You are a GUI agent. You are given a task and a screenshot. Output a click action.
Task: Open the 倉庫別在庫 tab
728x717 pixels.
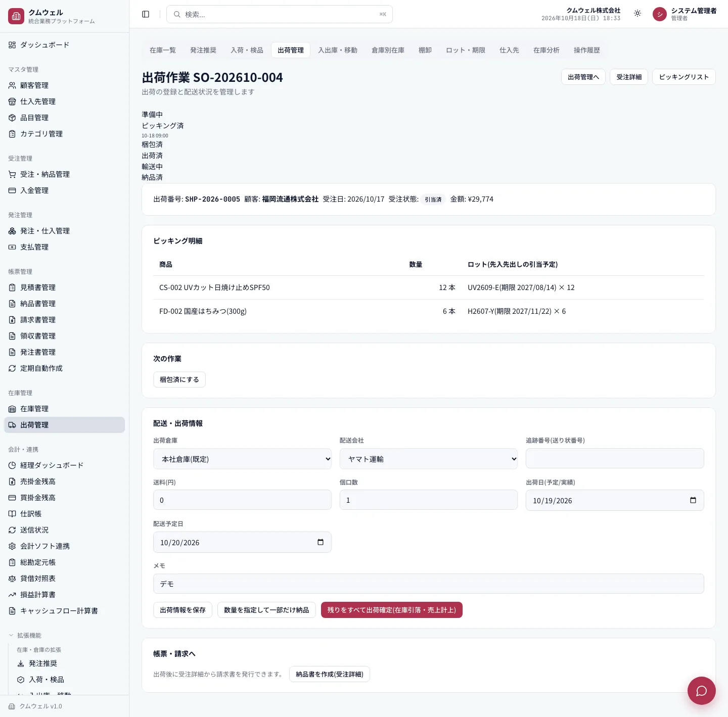[x=388, y=50]
